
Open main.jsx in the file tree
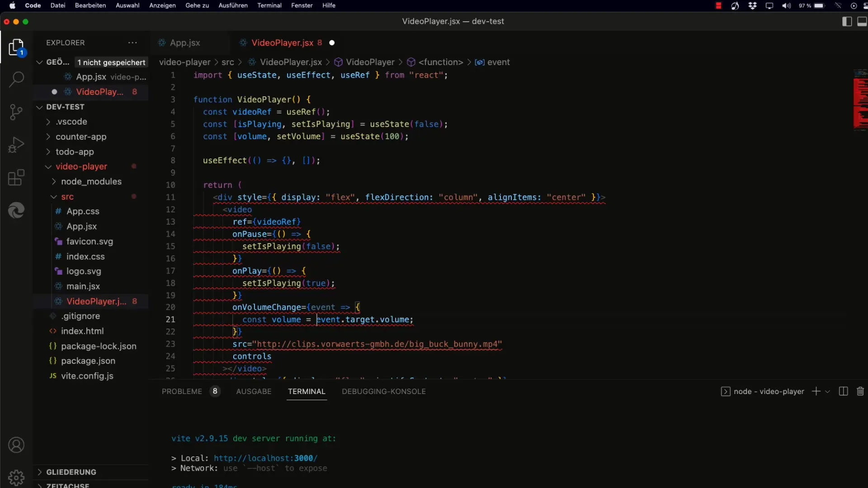83,286
